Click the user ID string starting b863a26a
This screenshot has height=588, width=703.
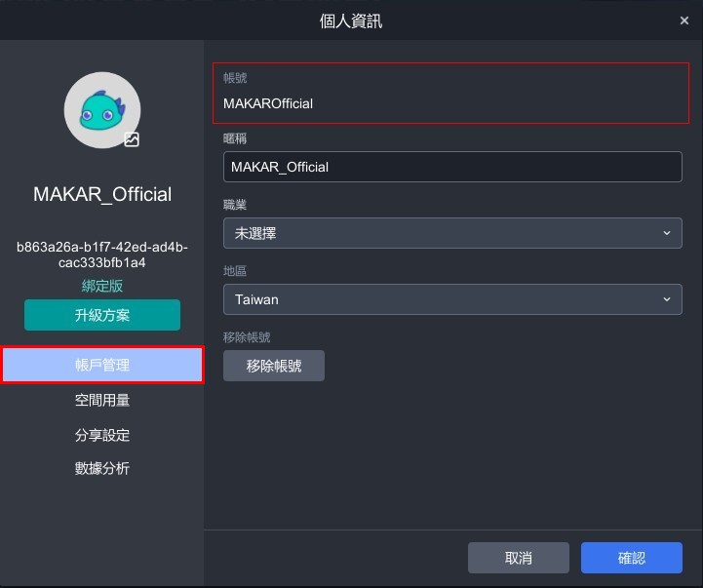(x=102, y=255)
